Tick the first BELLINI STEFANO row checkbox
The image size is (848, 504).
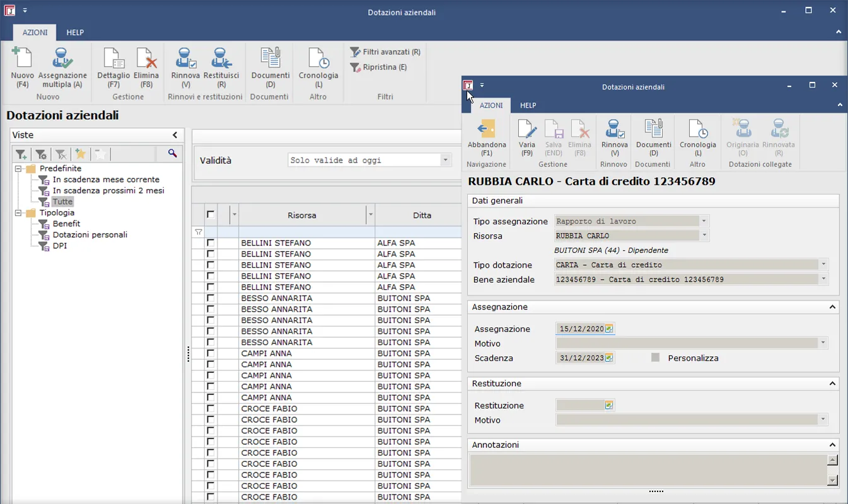click(211, 243)
